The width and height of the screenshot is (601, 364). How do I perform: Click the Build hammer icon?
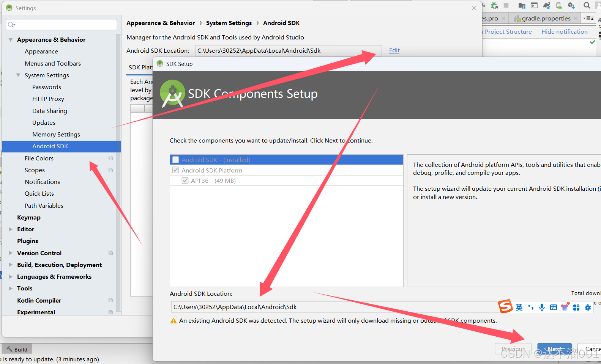(9, 349)
